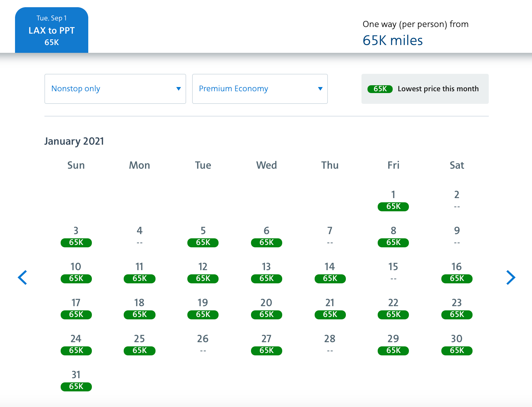Choose January 14 65K fare
Screen dimensions: 532x407
point(330,273)
